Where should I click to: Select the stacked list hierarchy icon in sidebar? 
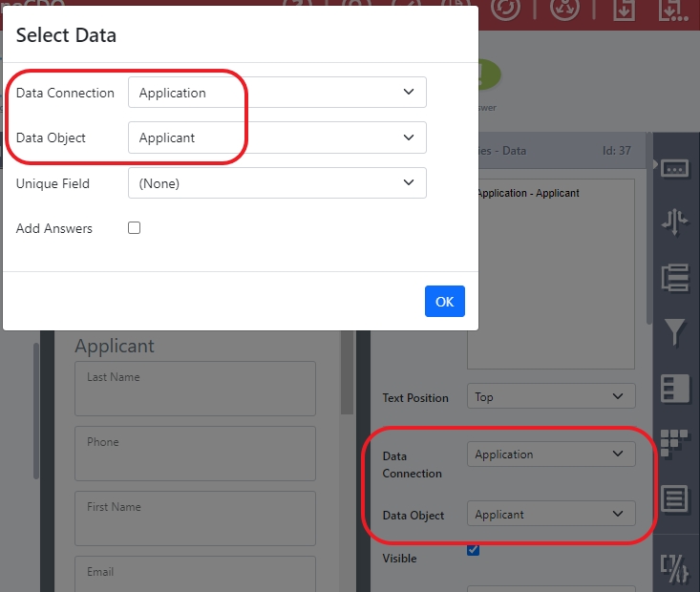[x=674, y=277]
